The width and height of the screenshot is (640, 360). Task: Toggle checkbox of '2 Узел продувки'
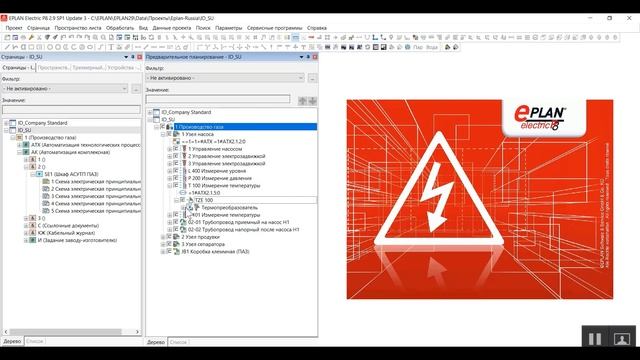click(169, 237)
